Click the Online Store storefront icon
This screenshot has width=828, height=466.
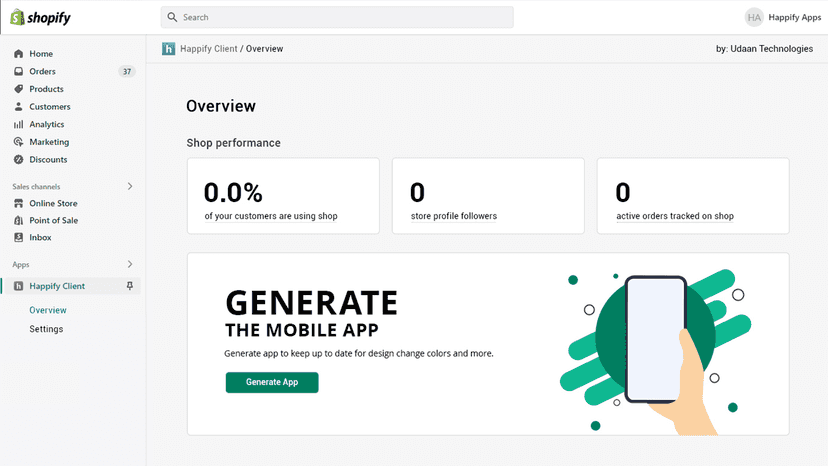coord(18,203)
